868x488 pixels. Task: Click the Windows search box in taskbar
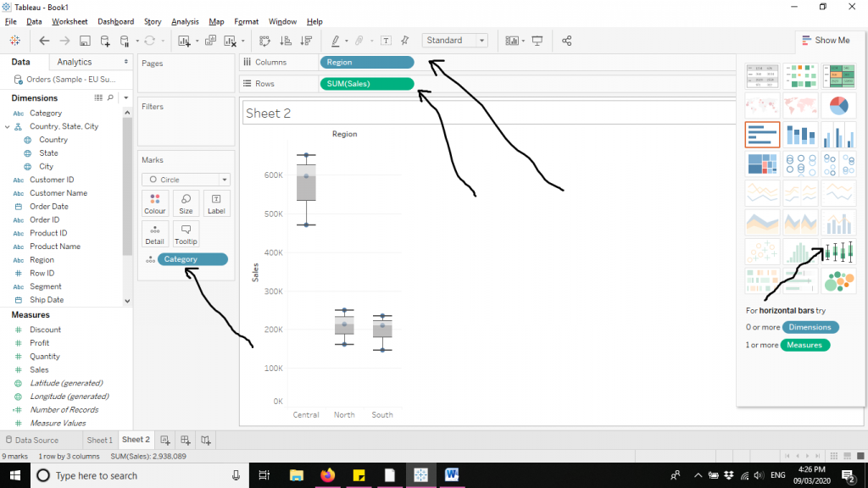[140, 476]
